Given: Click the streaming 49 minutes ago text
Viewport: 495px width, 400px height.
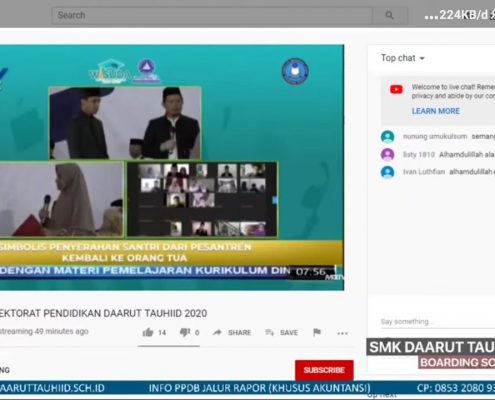Looking at the screenshot, I should (44, 331).
